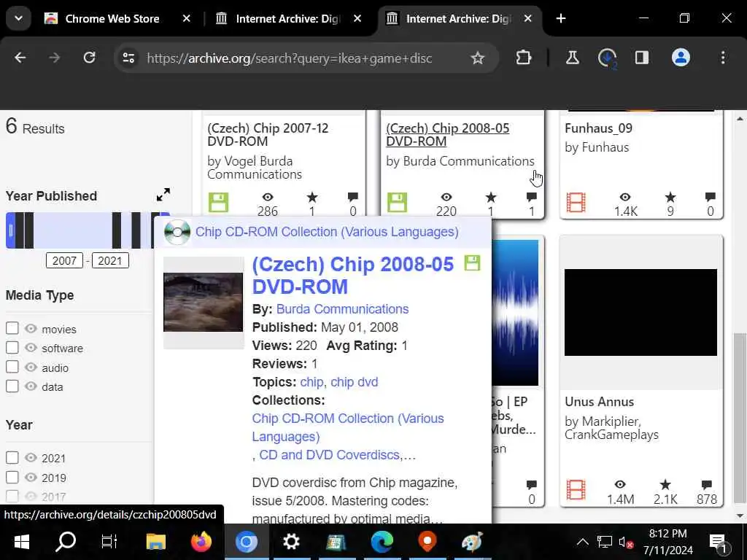Show Chrome downloads icon
Screen dimensions: 747x560
pyautogui.click(x=607, y=58)
